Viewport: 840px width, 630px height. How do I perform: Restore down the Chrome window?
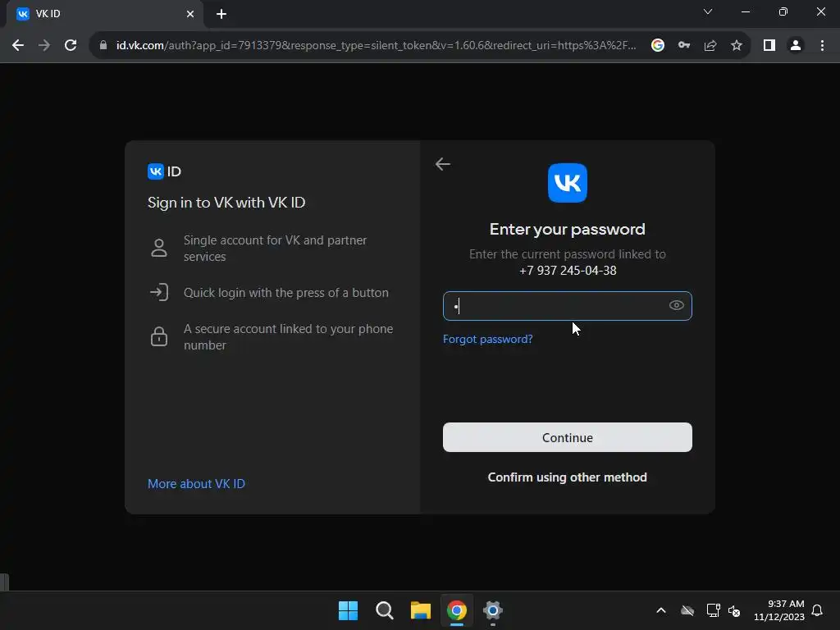pyautogui.click(x=783, y=11)
